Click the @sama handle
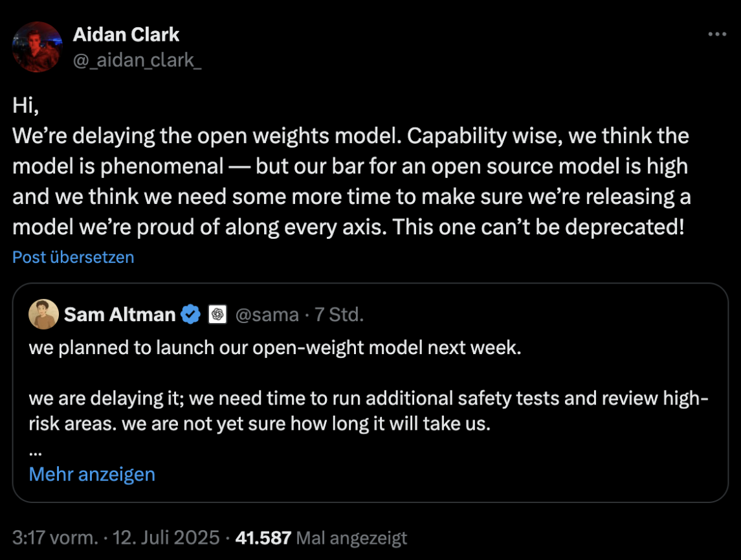Screen dimensions: 741x560 267,314
